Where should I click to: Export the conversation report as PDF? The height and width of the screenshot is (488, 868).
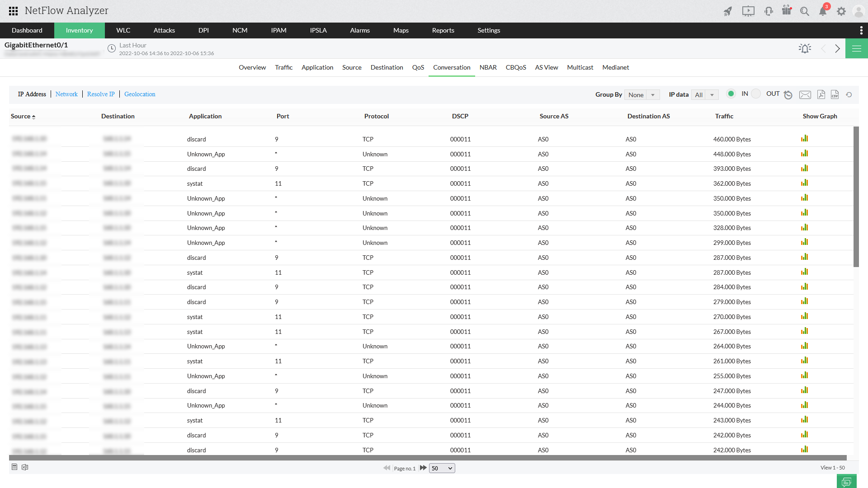[x=821, y=94]
